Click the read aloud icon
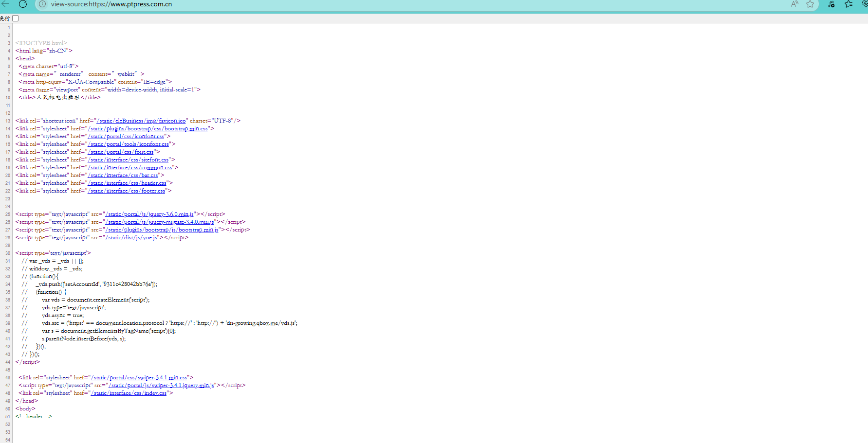Viewport: 868px width, 443px height. [x=795, y=4]
